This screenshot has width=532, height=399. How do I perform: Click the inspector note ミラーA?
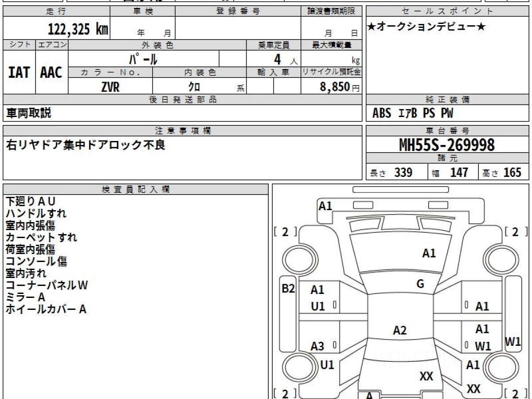(26, 297)
